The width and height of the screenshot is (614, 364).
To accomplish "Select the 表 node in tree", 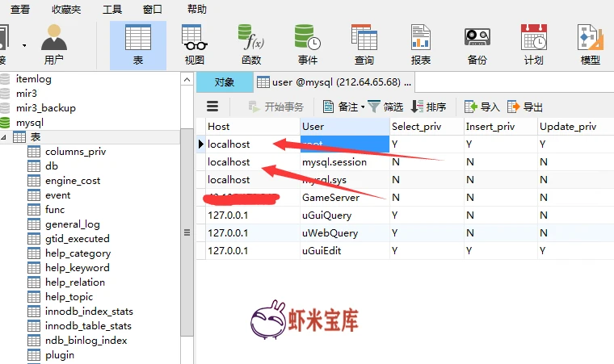I will [x=36, y=137].
